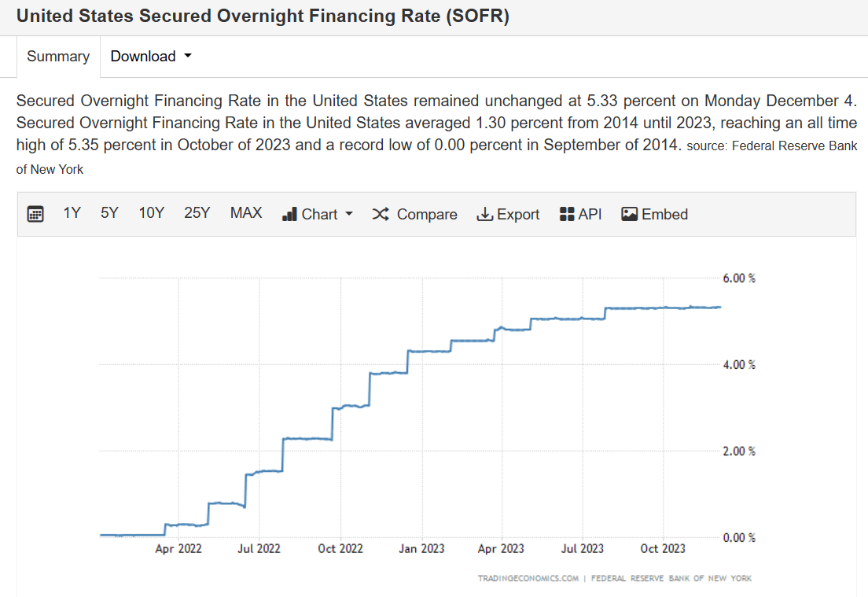Screen dimensions: 868x597
Task: Activate the Summary view
Action: coord(57,56)
